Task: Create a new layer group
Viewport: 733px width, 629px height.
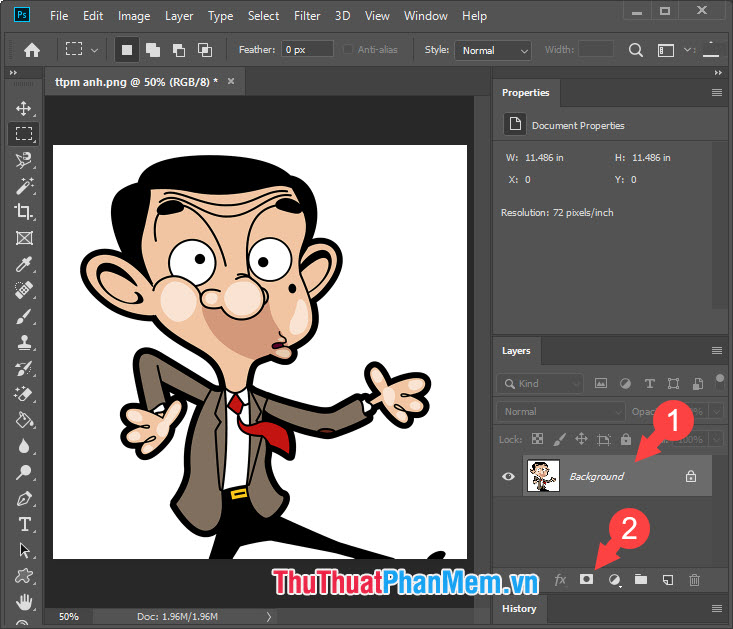Action: pos(641,579)
